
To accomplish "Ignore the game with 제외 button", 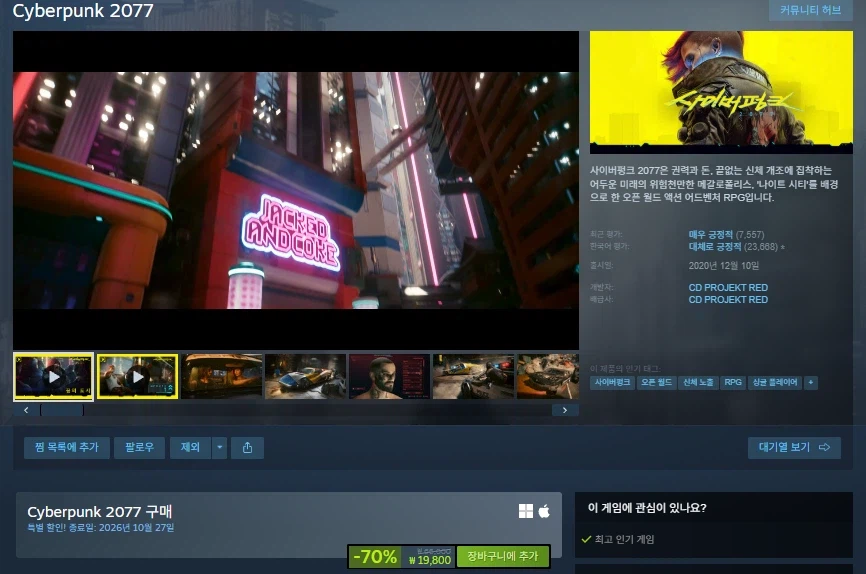I will pos(190,447).
